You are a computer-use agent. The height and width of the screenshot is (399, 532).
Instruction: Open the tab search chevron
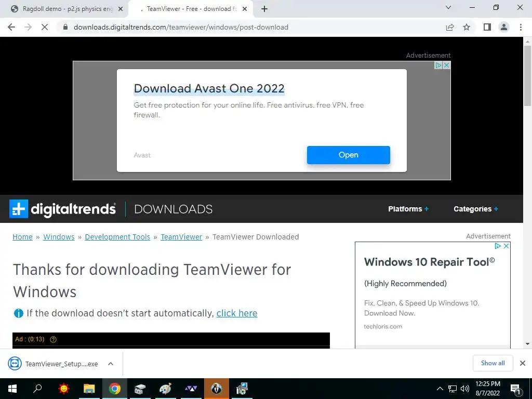(448, 7)
